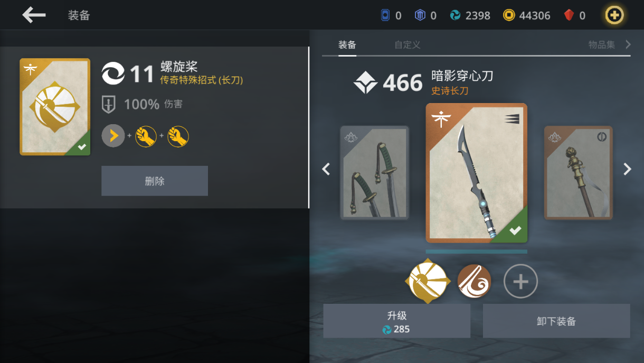Image resolution: width=644 pixels, height=363 pixels.
Task: Show the previous weapon with left chevron
Action: pos(326,169)
